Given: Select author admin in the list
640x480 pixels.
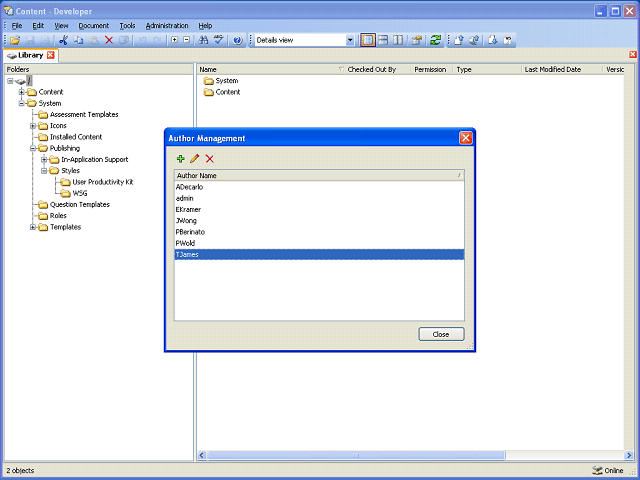Looking at the screenshot, I should coord(319,198).
